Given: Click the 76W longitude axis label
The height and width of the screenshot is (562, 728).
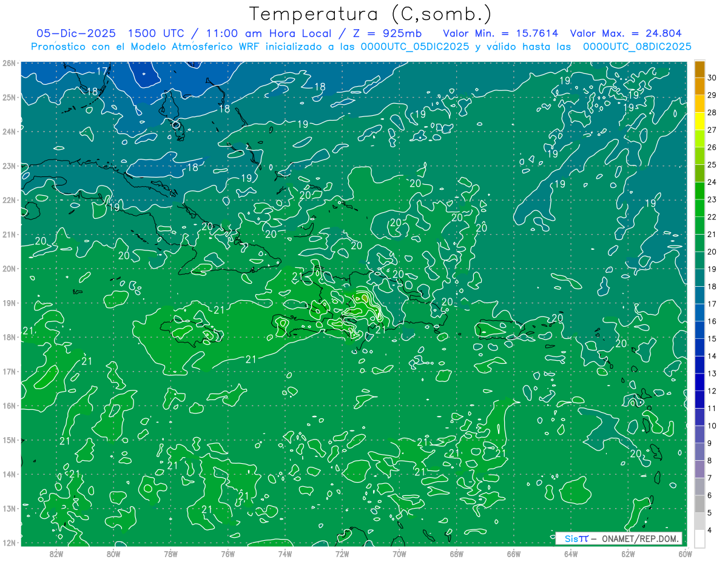Looking at the screenshot, I should (227, 554).
